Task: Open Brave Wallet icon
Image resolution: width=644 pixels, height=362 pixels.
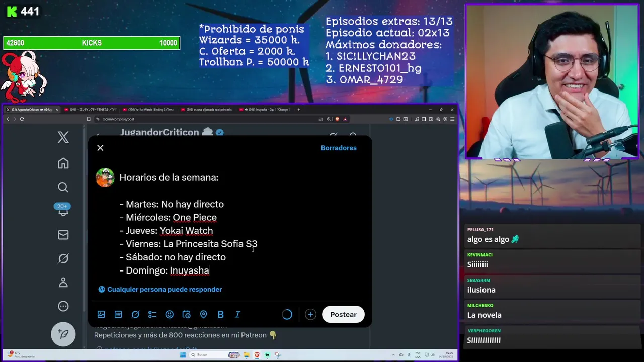Action: tap(431, 119)
